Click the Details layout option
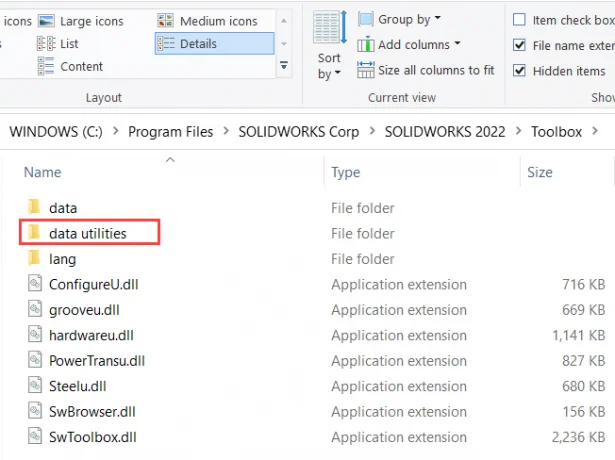The width and height of the screenshot is (615, 460). coord(215,44)
